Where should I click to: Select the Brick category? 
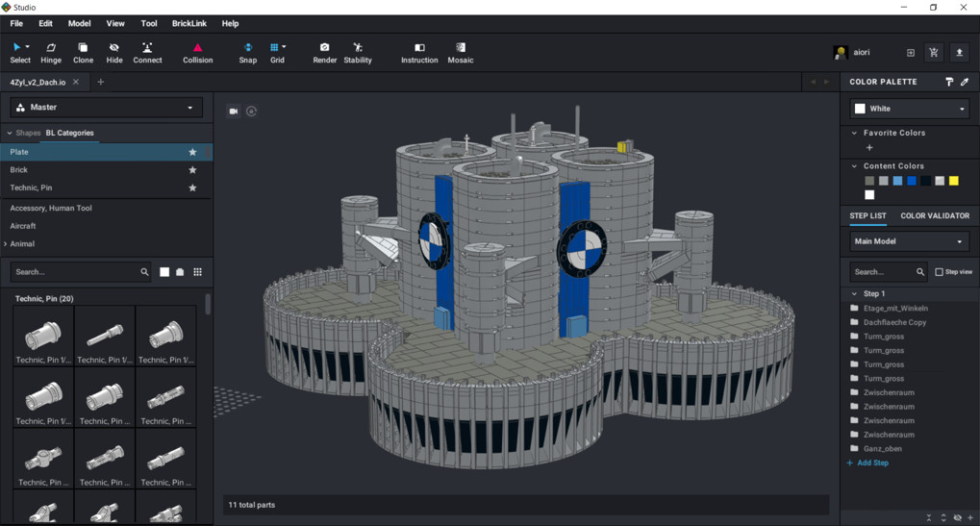pos(19,170)
